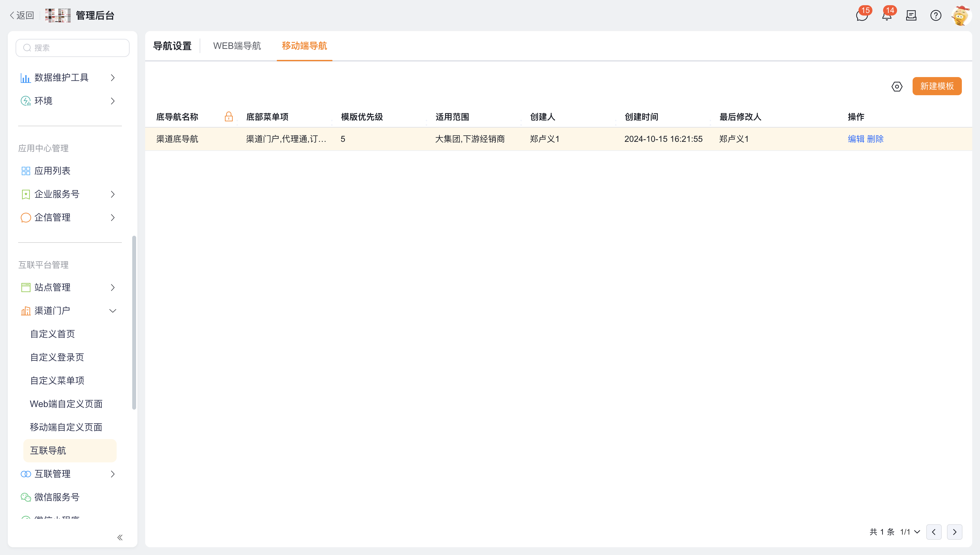Select 互联导航 in sidebar
The width and height of the screenshot is (980, 555).
(x=70, y=450)
